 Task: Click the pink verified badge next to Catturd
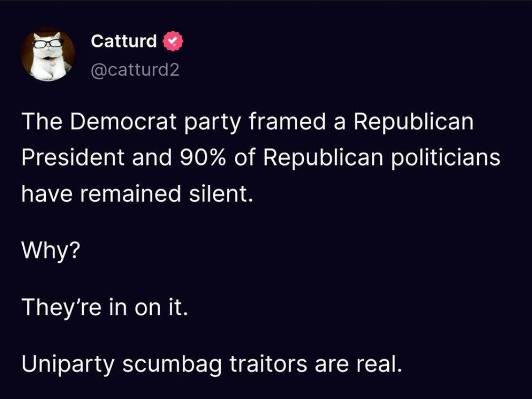click(x=174, y=42)
